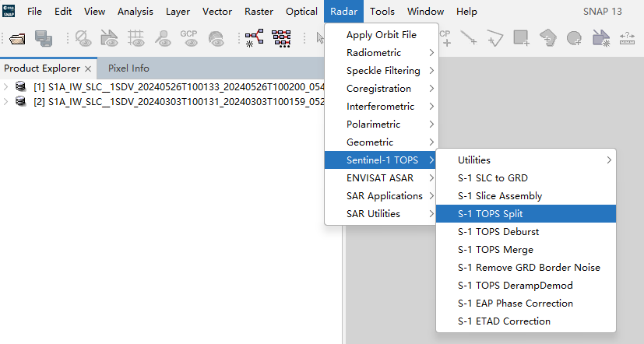Click the Sentinel-1 TOPS menu entry

(382, 160)
